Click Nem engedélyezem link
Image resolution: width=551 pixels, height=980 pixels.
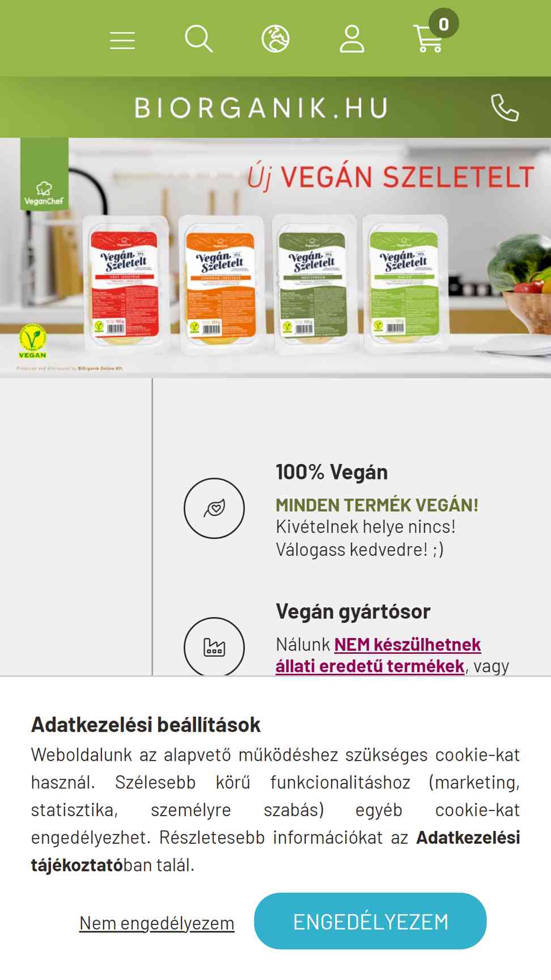coord(156,923)
